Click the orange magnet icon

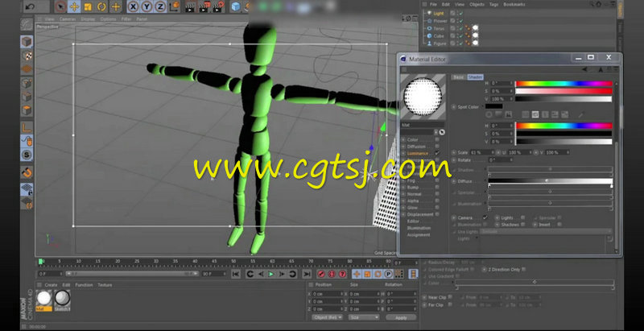(x=27, y=172)
